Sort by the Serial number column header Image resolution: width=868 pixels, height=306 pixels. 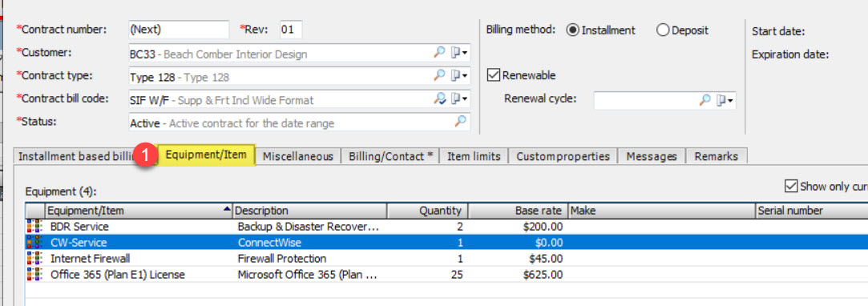coord(812,211)
